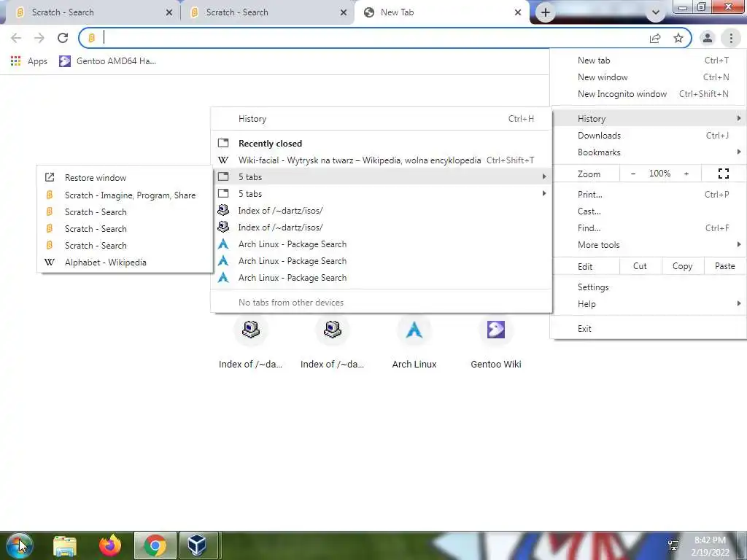Expand the Bookmarks submenu

click(x=649, y=152)
